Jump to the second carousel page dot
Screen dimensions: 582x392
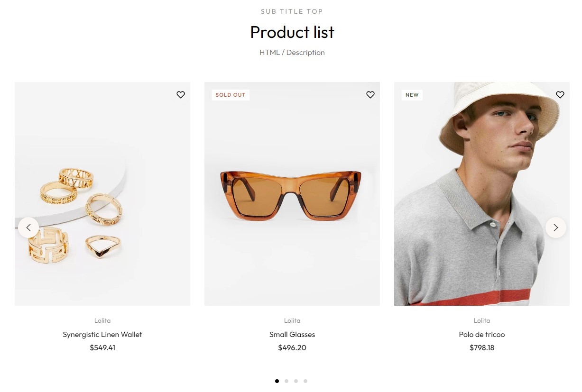(x=286, y=381)
